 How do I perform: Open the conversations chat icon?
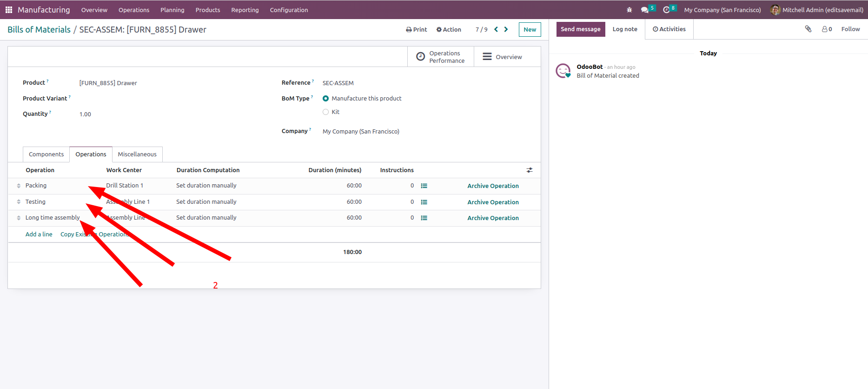coord(645,10)
